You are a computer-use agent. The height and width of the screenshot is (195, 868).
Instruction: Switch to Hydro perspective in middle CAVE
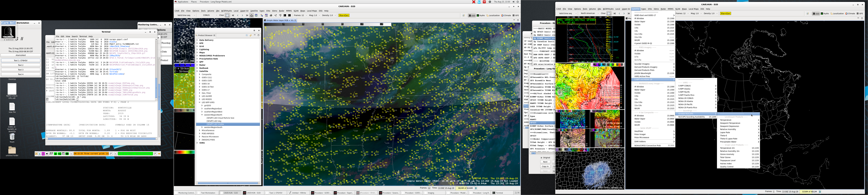point(481,15)
